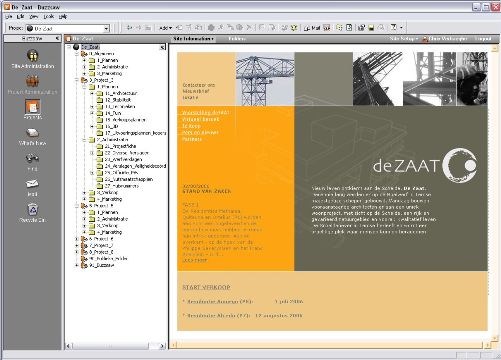Open the View menu
This screenshot has width=501, height=360.
(34, 16)
